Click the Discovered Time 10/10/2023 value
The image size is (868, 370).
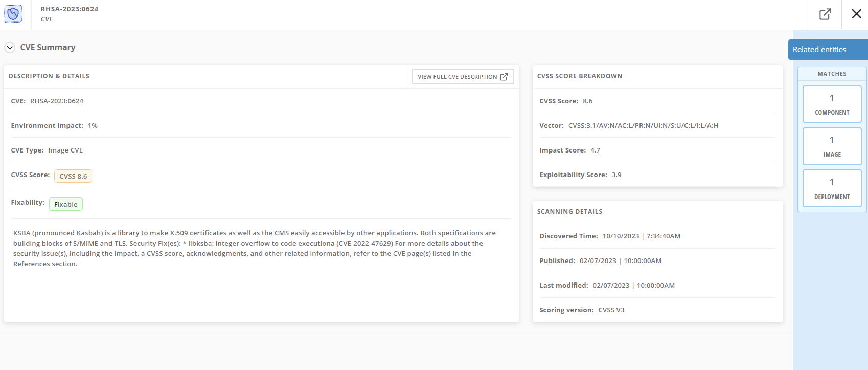[642, 236]
